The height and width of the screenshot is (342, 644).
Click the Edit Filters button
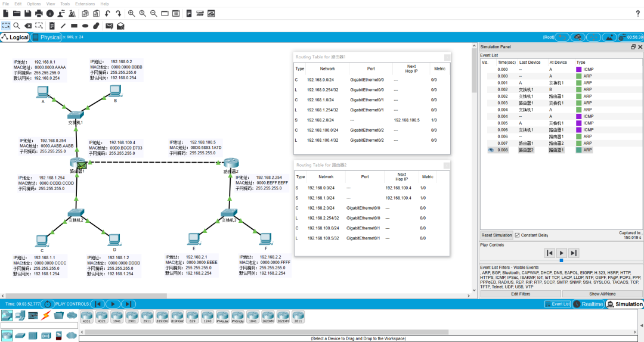(x=521, y=294)
